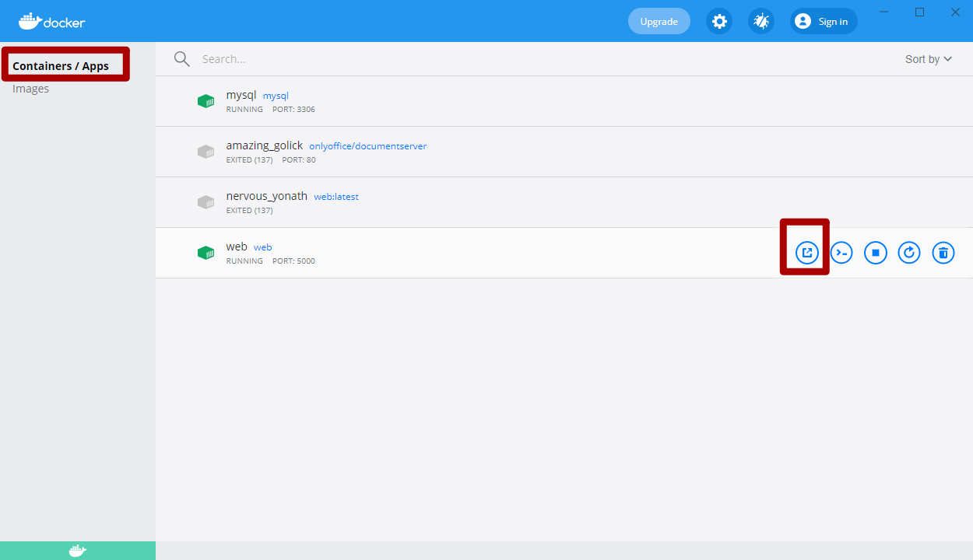Click the PORT: 80 label

pos(299,160)
